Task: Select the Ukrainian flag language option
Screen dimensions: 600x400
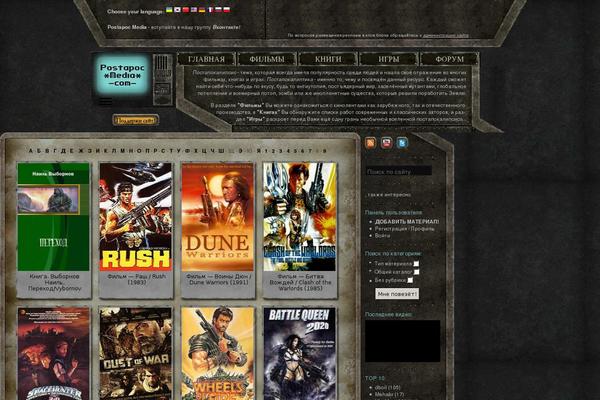Action: point(169,10)
